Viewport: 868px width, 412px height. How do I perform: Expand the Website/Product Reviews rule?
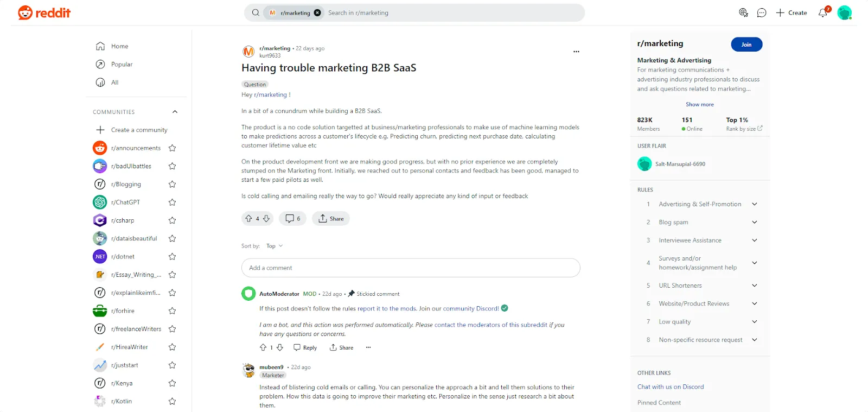754,303
